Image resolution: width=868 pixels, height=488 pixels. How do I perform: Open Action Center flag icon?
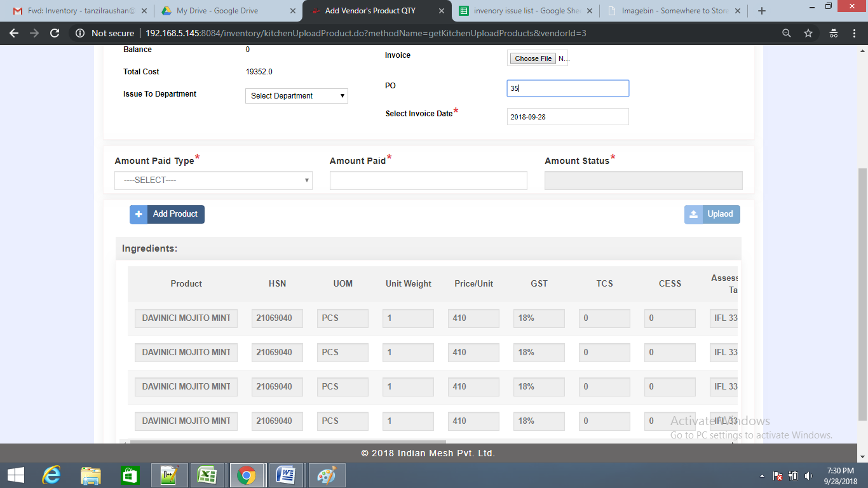(x=778, y=476)
